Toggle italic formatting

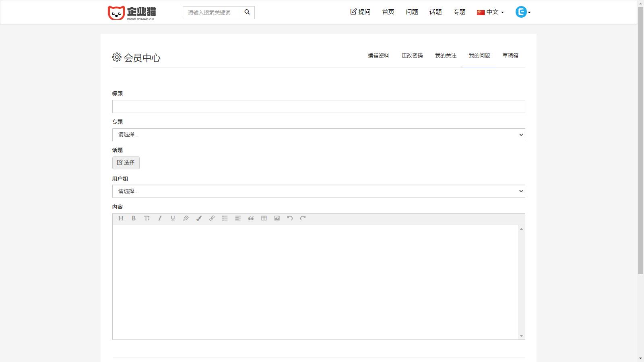point(160,218)
